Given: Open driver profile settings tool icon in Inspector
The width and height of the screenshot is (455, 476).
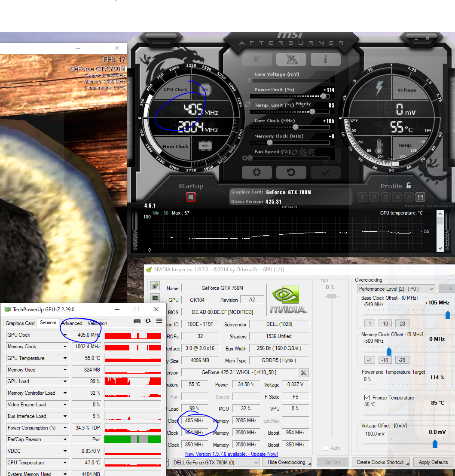Looking at the screenshot, I should pyautogui.click(x=304, y=372).
